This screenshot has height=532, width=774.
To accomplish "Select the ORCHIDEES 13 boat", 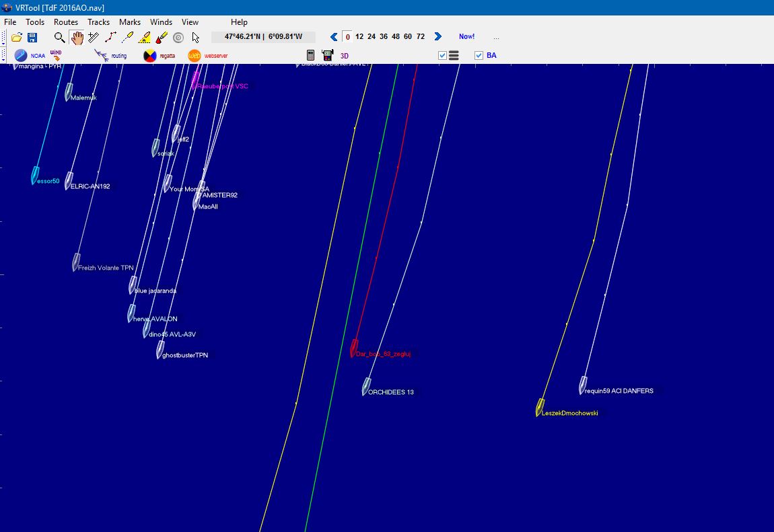I will [366, 387].
